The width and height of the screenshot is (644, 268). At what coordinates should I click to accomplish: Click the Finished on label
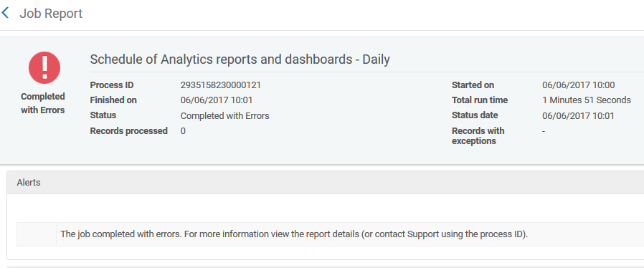(113, 100)
